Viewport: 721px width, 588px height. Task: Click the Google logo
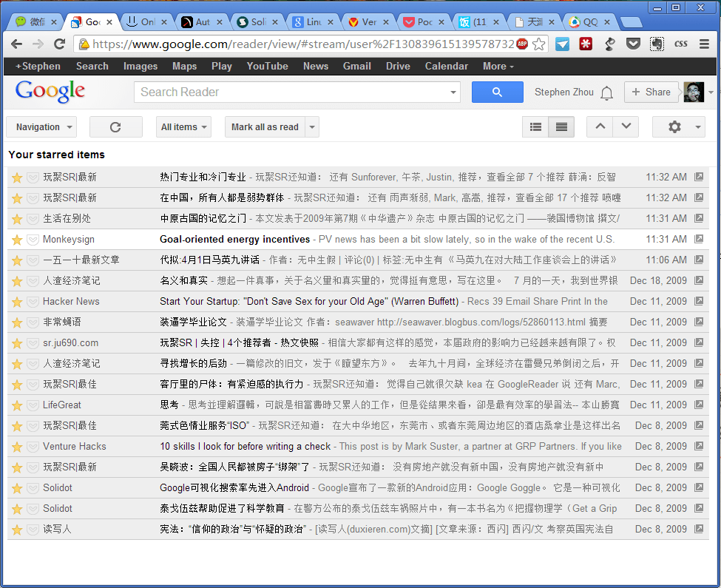[x=50, y=92]
